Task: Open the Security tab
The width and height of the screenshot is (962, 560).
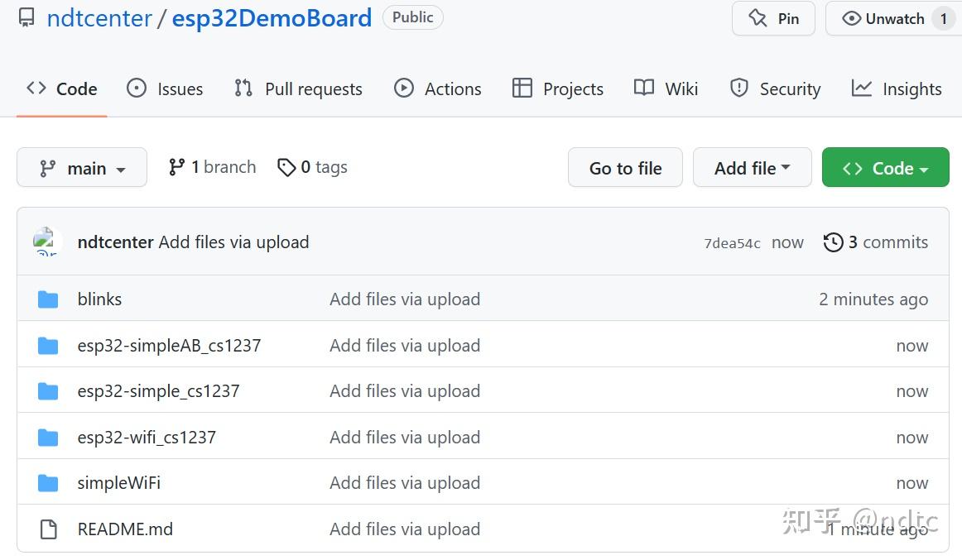Action: (x=775, y=89)
